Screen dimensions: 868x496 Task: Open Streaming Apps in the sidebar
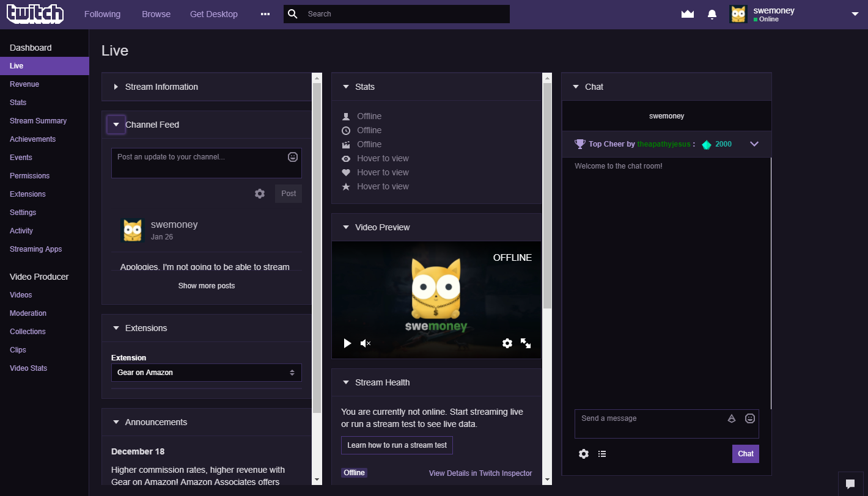[x=36, y=249]
